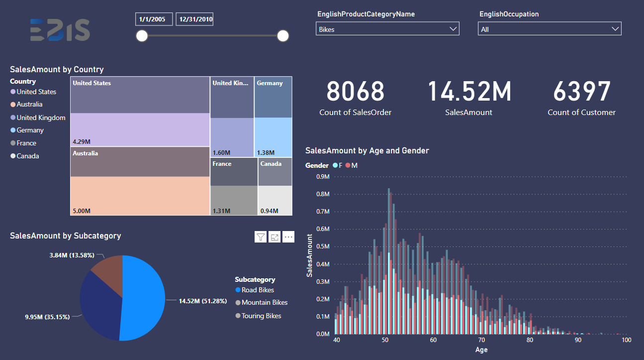Viewport: 644px width, 360px height.
Task: Click the 14.52M (51.28%) pie label
Action: [x=203, y=301]
